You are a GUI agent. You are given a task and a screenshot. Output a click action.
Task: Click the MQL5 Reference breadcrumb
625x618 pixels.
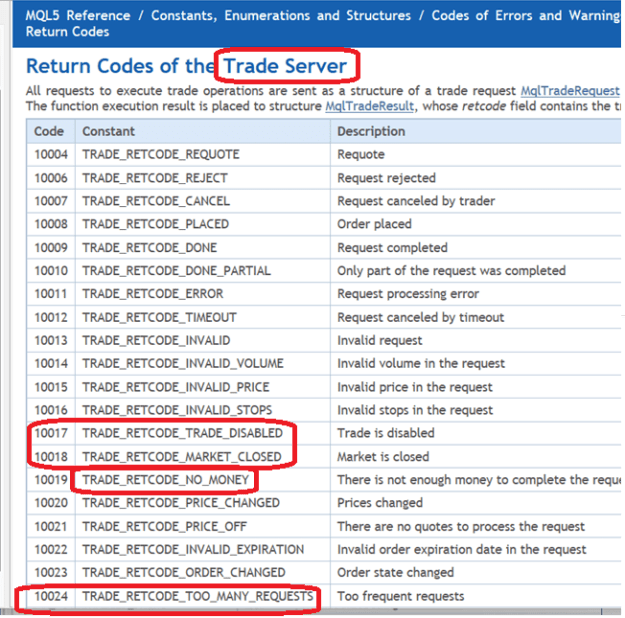78,16
